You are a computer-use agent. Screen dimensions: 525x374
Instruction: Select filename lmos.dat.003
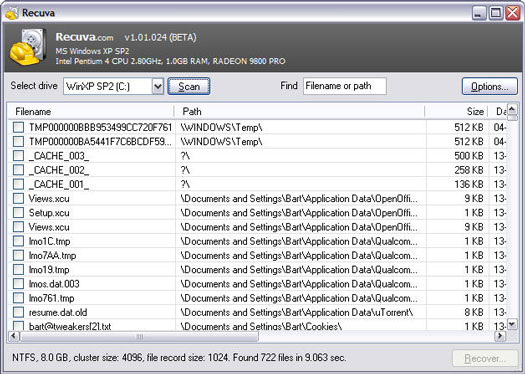[54, 284]
